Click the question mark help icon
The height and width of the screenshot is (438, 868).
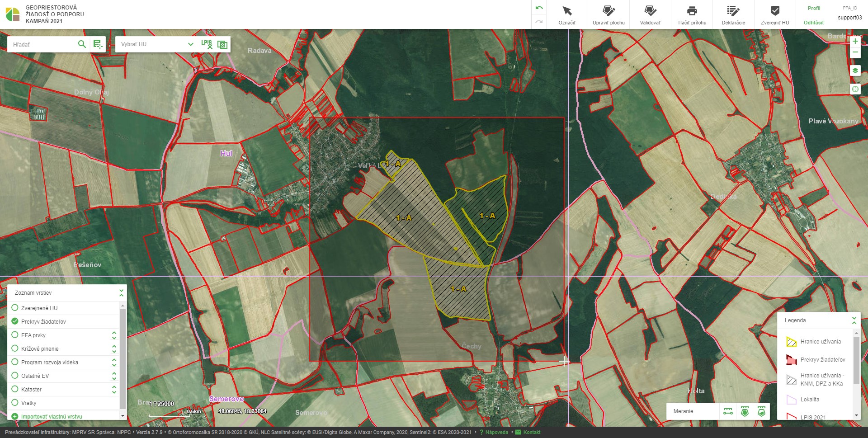point(481,432)
